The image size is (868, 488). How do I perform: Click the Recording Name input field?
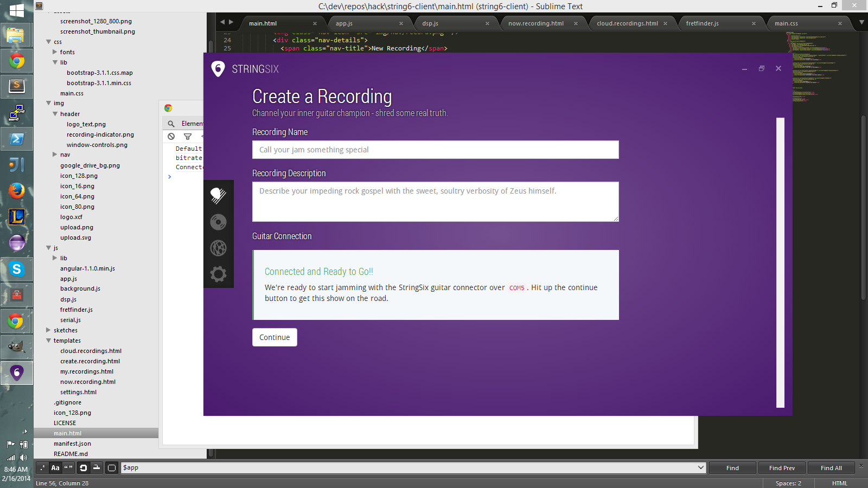pos(435,150)
